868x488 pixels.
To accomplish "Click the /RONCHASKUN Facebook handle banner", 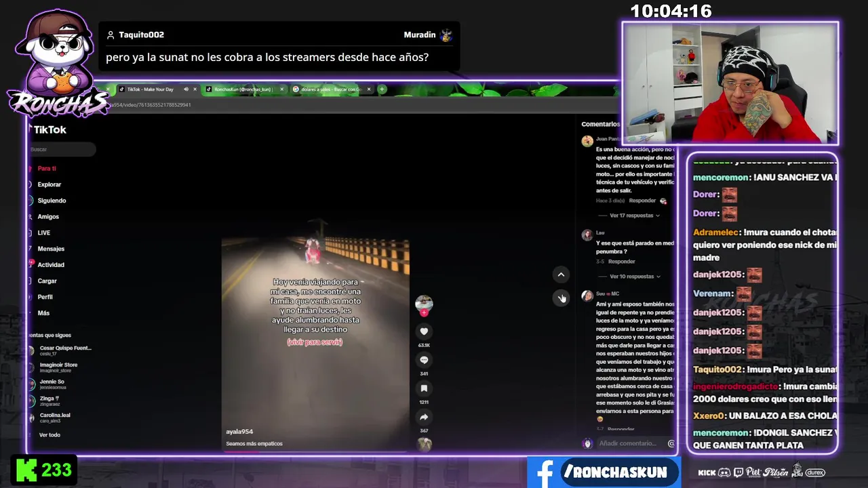I will 616,472.
